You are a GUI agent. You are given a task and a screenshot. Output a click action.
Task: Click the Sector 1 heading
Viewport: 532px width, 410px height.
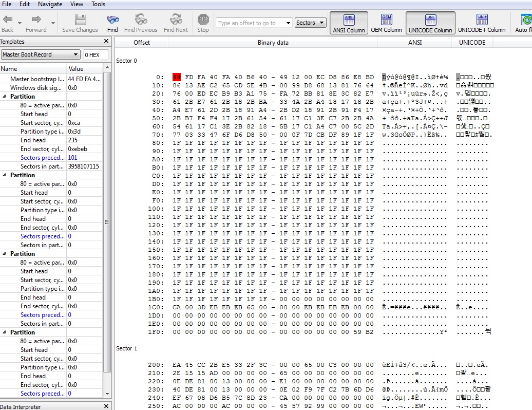point(126,348)
